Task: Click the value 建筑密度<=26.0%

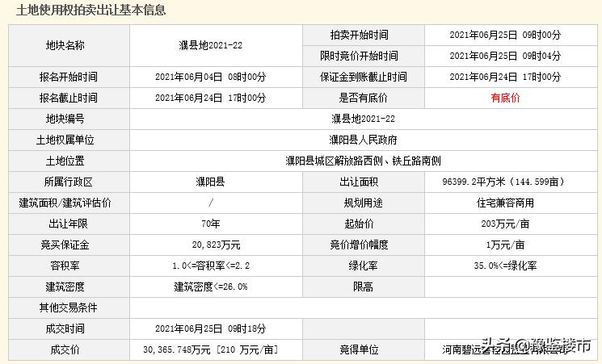Action: click(x=210, y=287)
